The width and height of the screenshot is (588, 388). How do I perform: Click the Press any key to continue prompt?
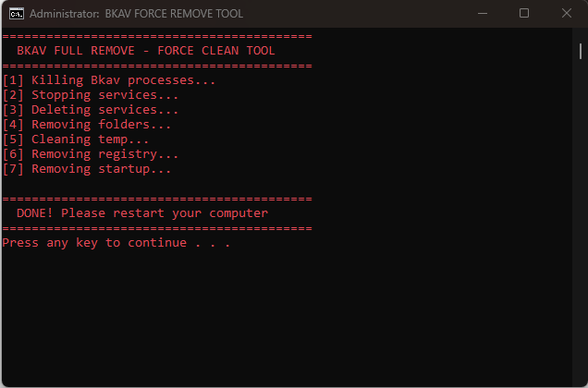[116, 243]
